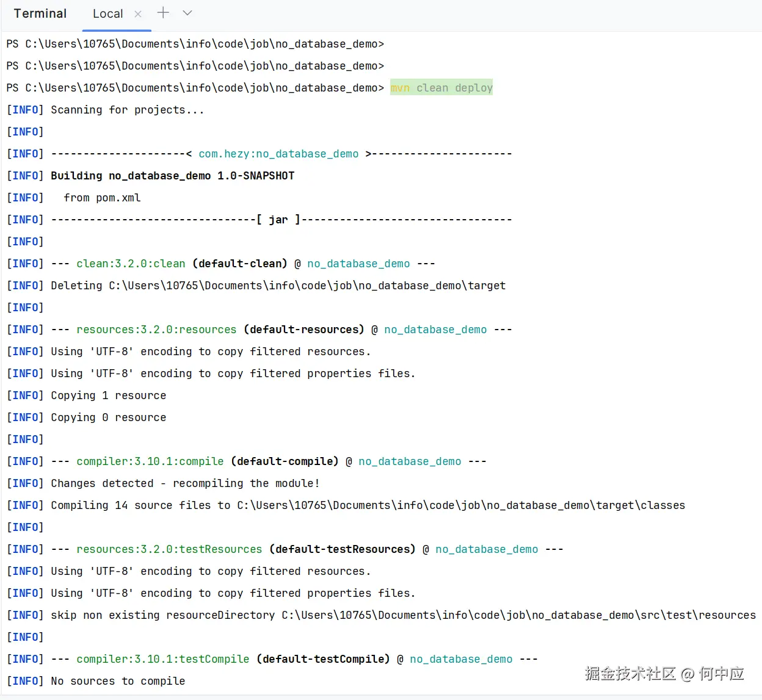Viewport: 762px width, 700px height.
Task: Click '(default-compile)' execution text
Action: [285, 461]
